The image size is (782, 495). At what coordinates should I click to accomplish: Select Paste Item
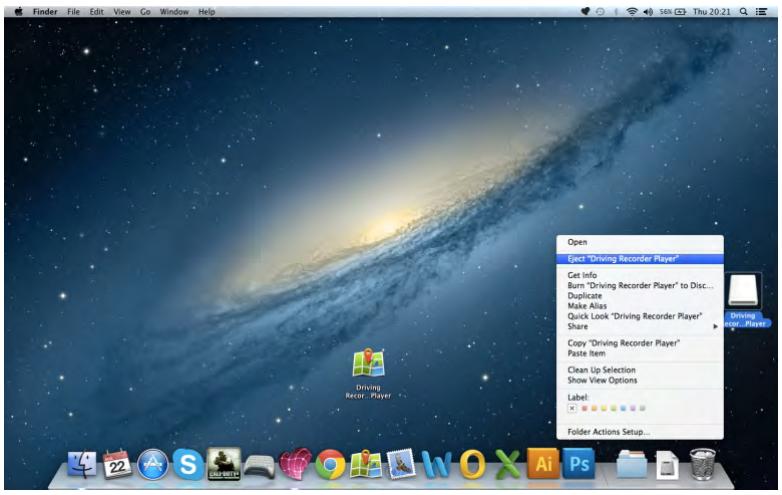coord(640,353)
